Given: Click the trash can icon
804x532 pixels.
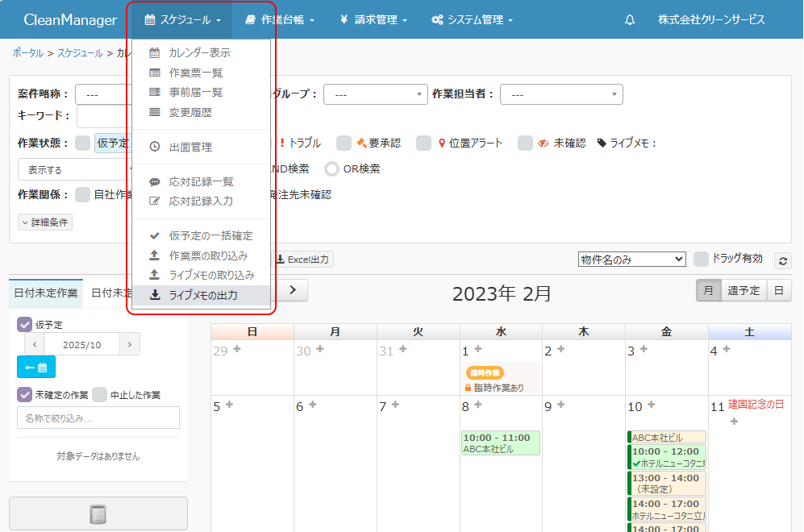Looking at the screenshot, I should click(x=98, y=513).
